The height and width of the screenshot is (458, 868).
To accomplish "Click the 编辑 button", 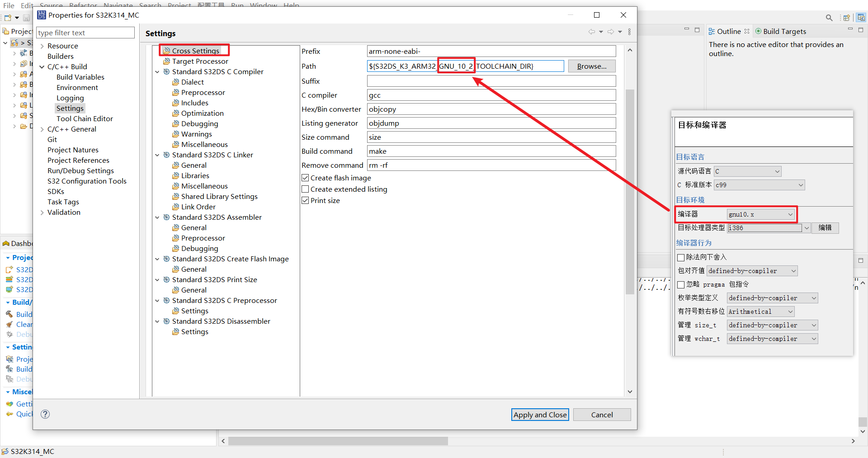I will pos(825,228).
